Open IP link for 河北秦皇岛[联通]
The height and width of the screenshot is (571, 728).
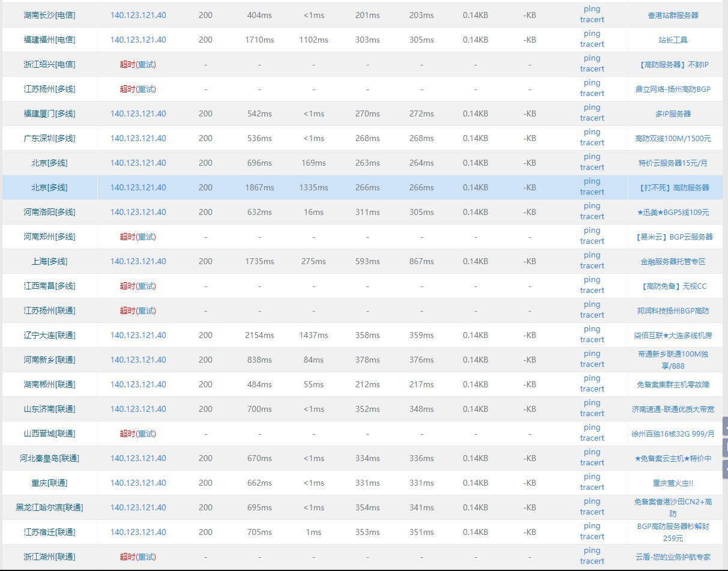pos(138,458)
